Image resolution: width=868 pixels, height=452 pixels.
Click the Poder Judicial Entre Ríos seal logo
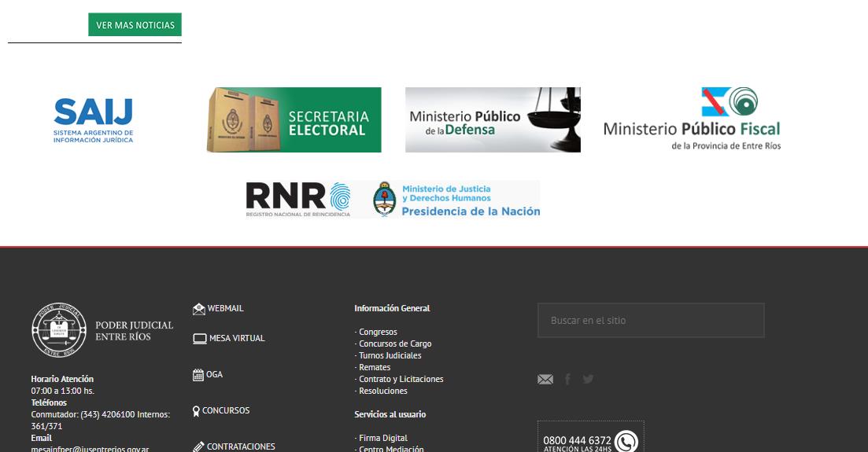59,330
